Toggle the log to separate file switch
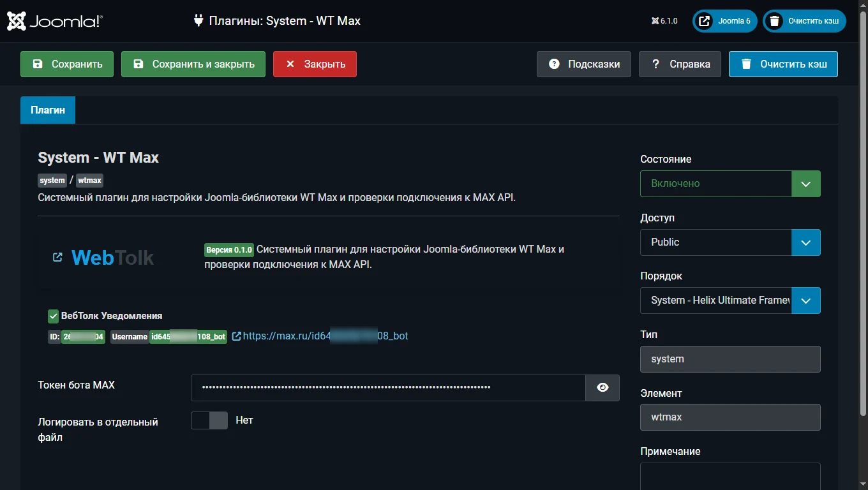 point(209,420)
